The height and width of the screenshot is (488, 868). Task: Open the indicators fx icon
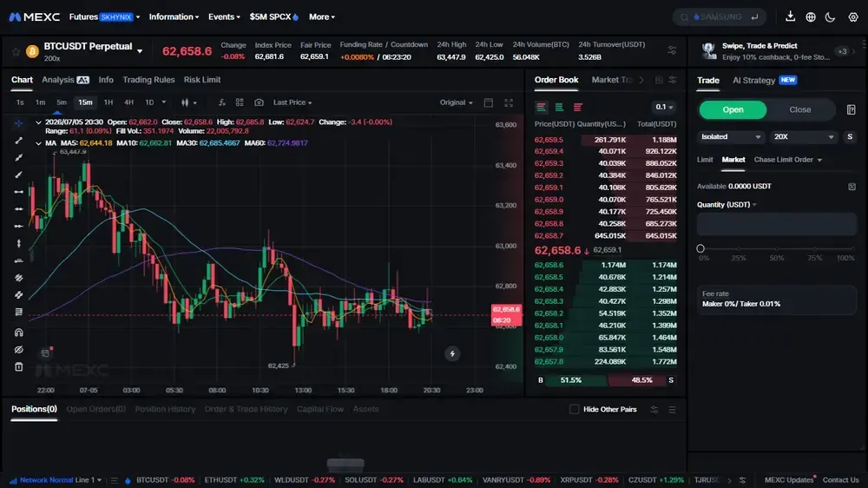[221, 102]
